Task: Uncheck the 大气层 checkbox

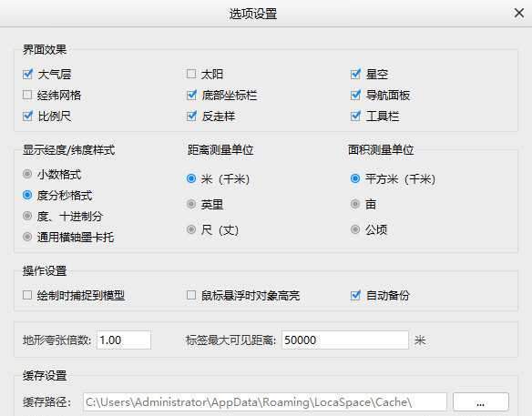Action: (27, 74)
